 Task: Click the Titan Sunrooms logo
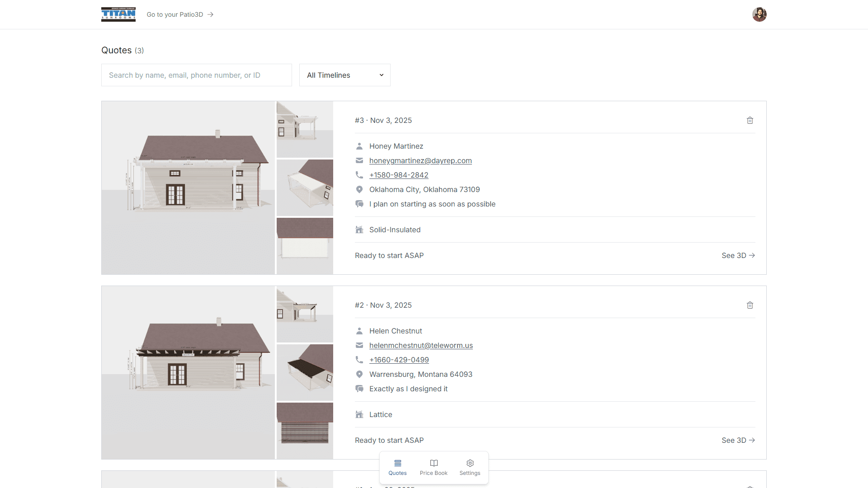click(x=118, y=14)
